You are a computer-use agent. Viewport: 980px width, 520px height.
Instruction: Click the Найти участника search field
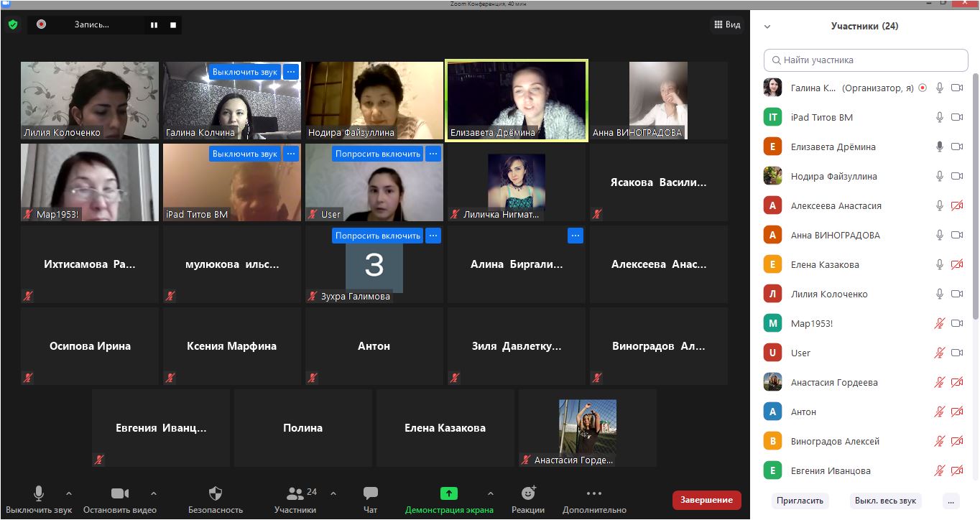point(866,60)
